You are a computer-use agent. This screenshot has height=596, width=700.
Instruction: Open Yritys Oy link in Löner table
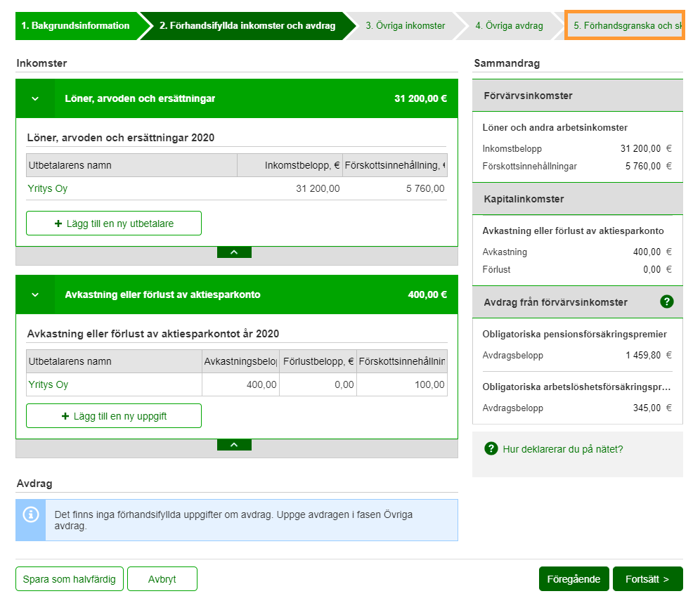pos(48,188)
